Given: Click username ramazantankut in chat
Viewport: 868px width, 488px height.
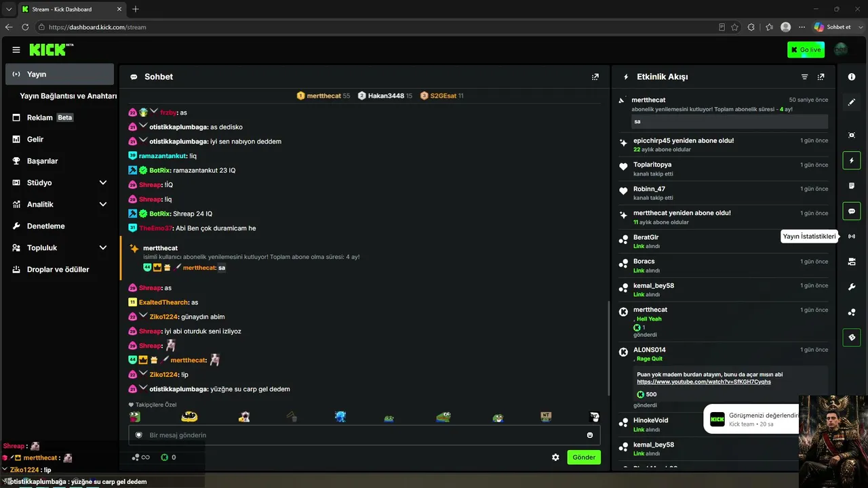Looking at the screenshot, I should [x=163, y=156].
